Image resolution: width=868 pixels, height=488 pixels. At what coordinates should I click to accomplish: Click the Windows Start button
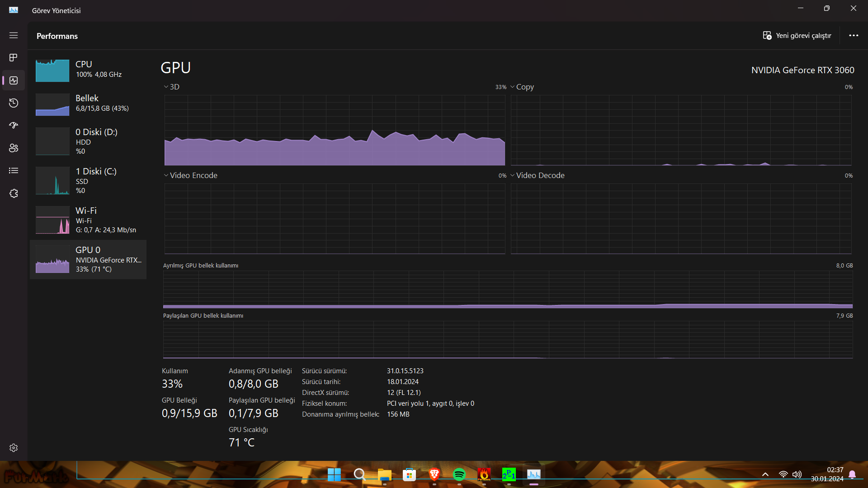click(x=334, y=474)
